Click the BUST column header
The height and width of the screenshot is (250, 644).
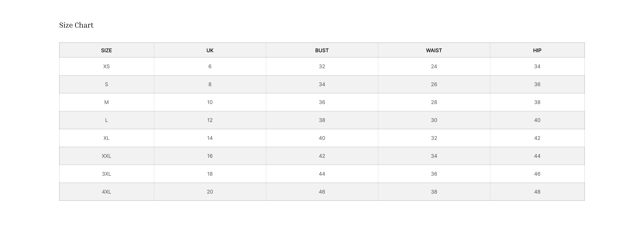tap(322, 50)
